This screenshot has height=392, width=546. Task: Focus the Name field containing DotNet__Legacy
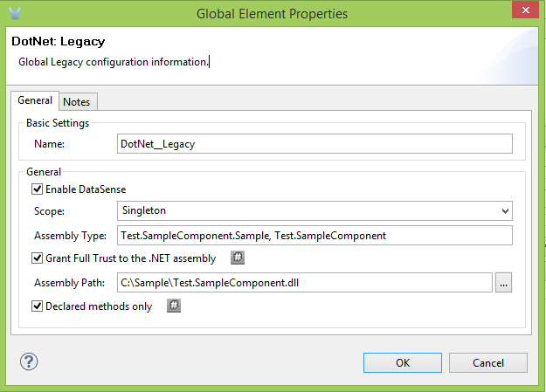point(314,144)
